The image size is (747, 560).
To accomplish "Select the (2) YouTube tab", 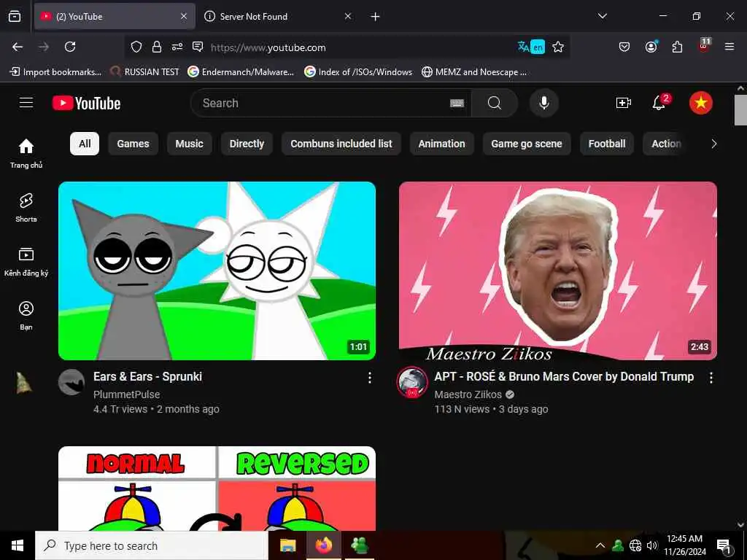I will [115, 17].
